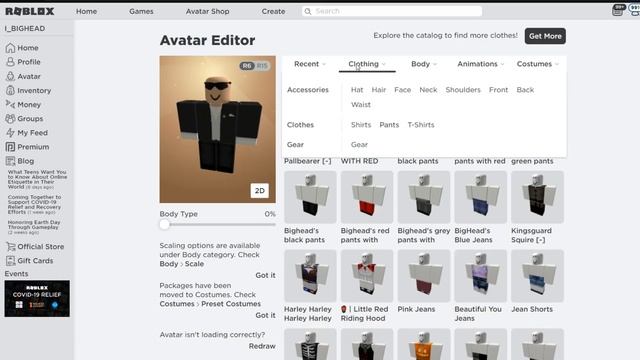Select BigHead's Blue Jeans thumbnail
The height and width of the screenshot is (360, 640).
click(x=480, y=197)
